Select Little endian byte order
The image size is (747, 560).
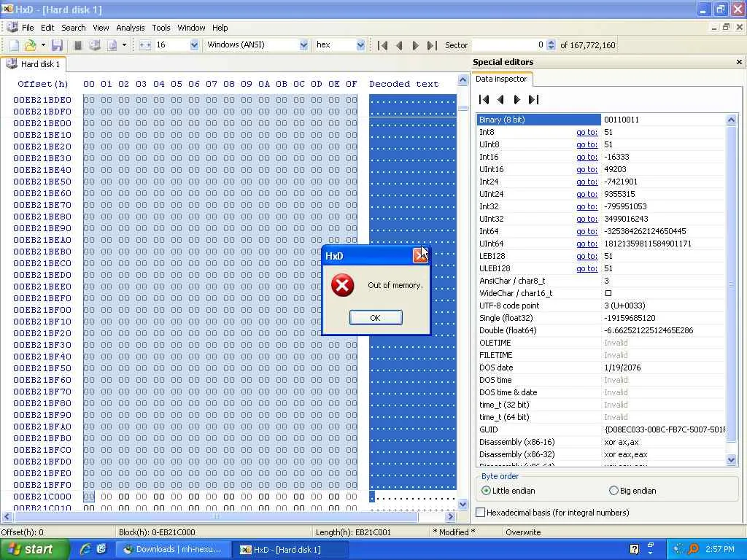pos(508,491)
